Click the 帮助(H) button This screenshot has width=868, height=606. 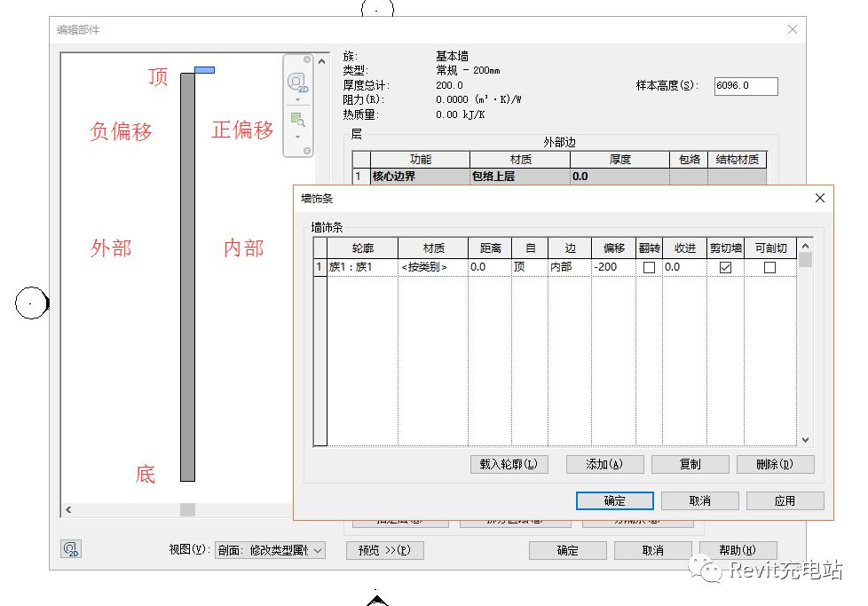coord(738,551)
